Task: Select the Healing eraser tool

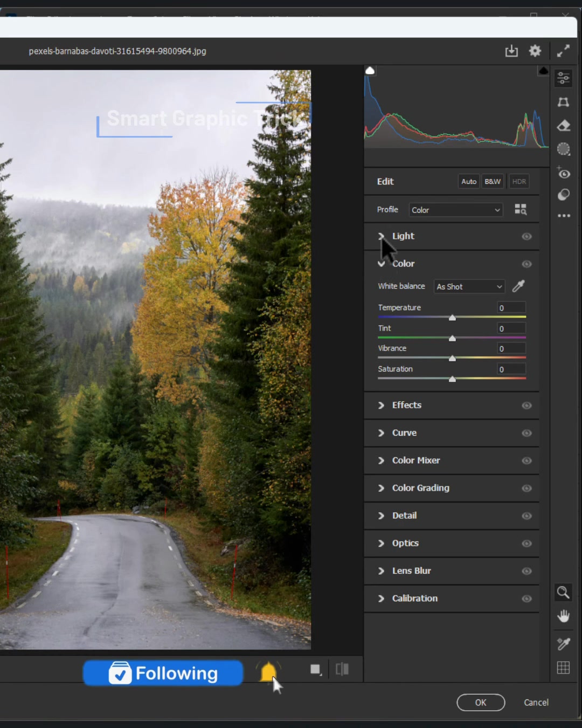Action: 564,126
